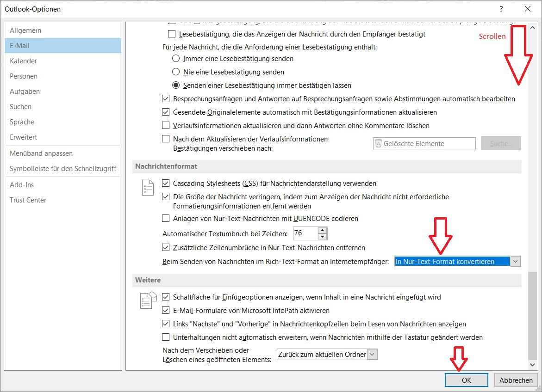Uncheck 'E-Mail-Formulare von Microsoft InfoPath aktivieren'
This screenshot has height=392, width=542.
click(x=166, y=310)
